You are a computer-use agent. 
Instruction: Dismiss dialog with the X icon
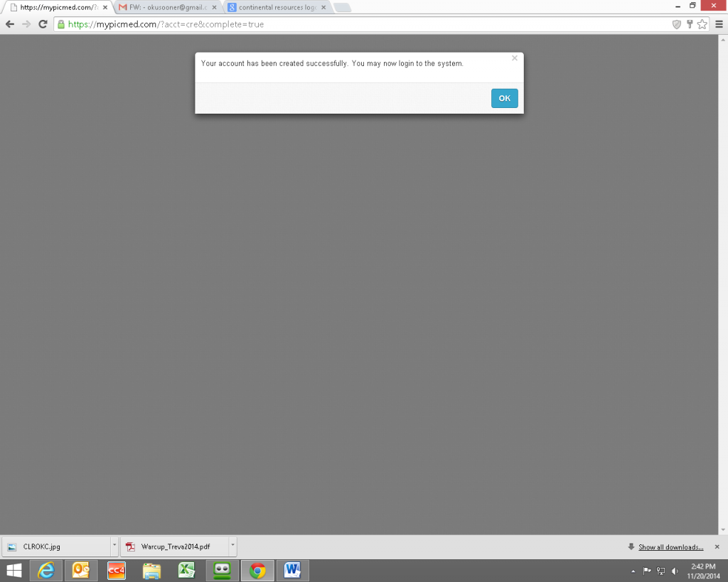pos(515,58)
